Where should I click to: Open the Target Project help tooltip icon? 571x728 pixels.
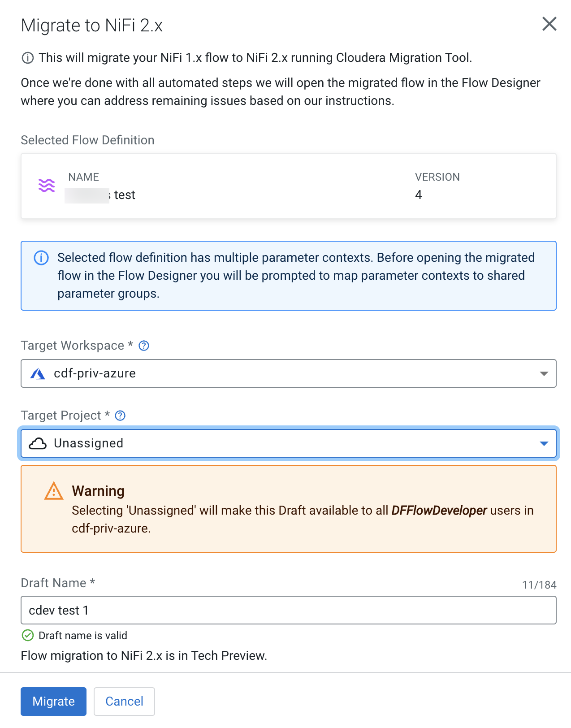pos(120,416)
